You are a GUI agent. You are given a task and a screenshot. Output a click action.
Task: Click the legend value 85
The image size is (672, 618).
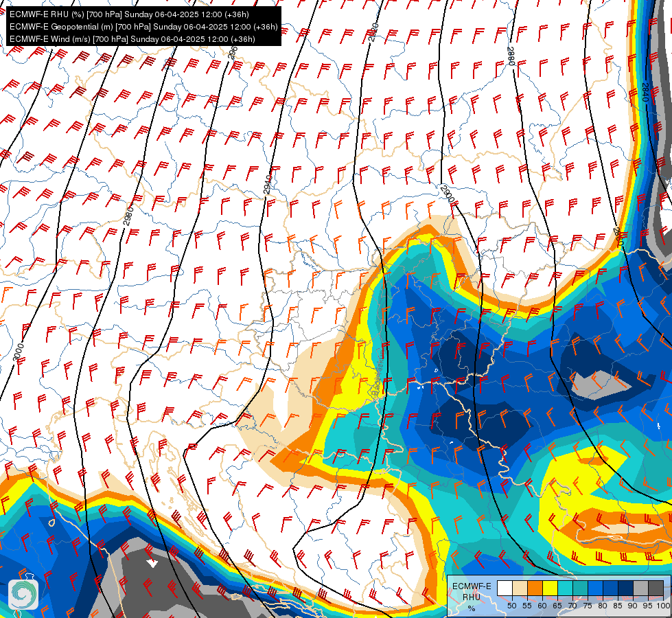[618, 606]
